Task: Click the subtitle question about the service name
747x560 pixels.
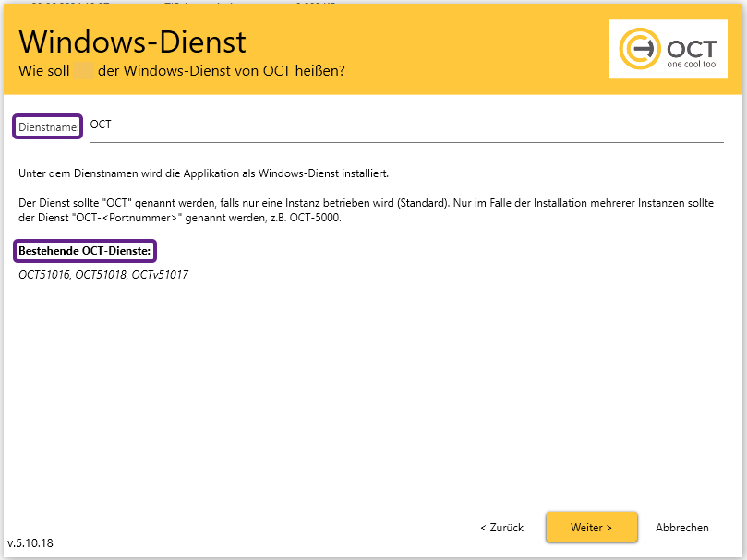Action: click(x=182, y=71)
